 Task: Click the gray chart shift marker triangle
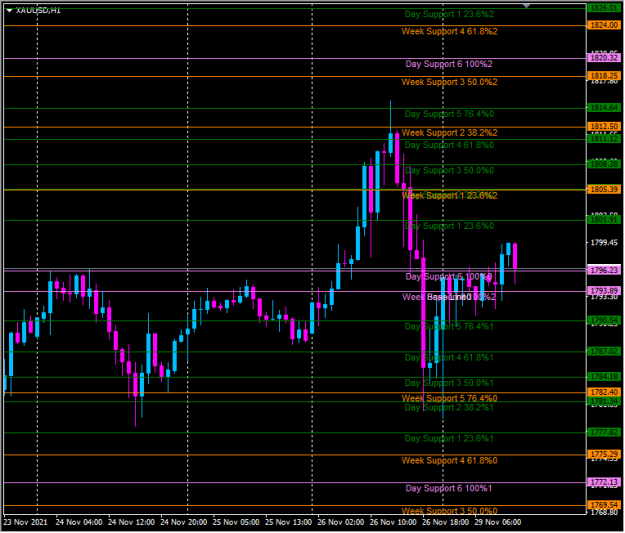[527, 6]
